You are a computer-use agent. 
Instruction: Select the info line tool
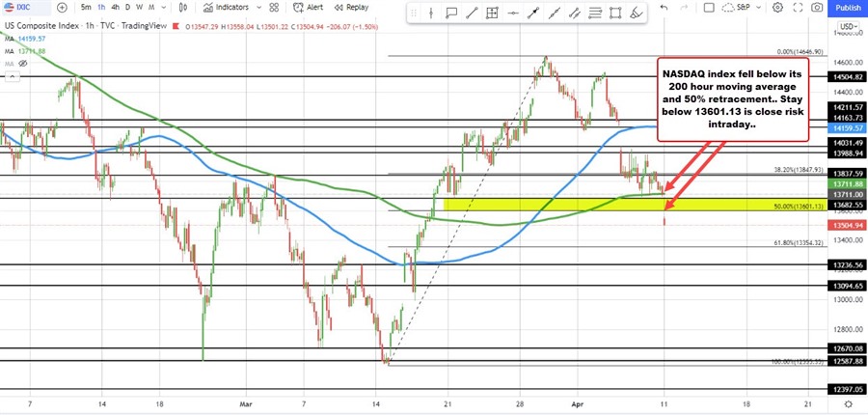555,14
